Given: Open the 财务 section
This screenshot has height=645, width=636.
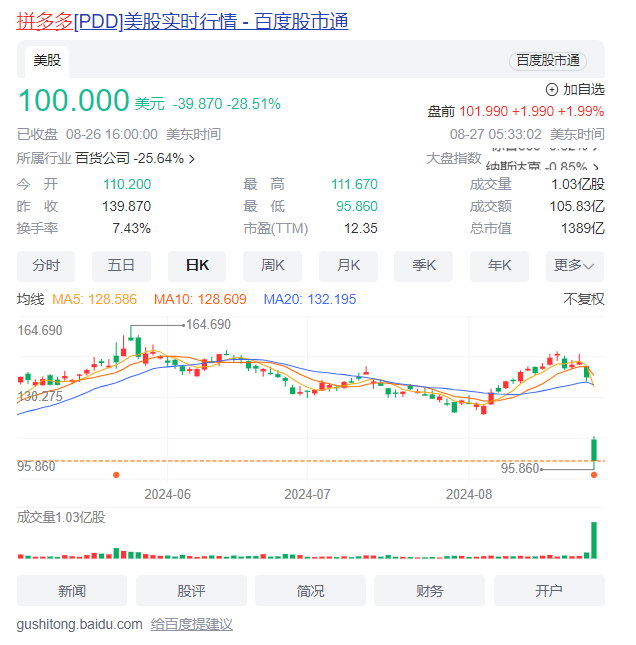Looking at the screenshot, I should [429, 591].
